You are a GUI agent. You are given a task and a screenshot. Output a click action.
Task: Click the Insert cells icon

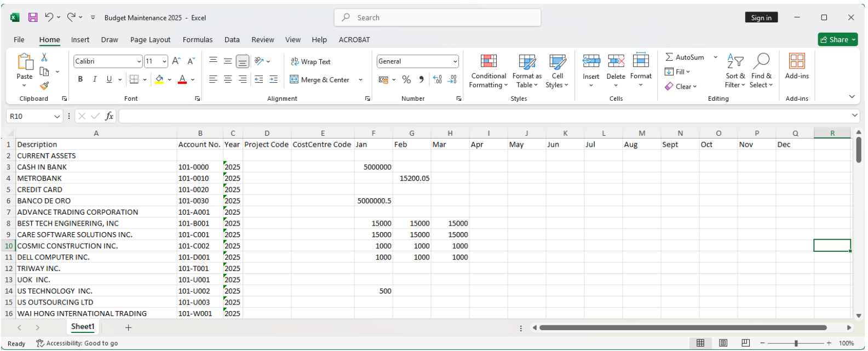(x=591, y=60)
